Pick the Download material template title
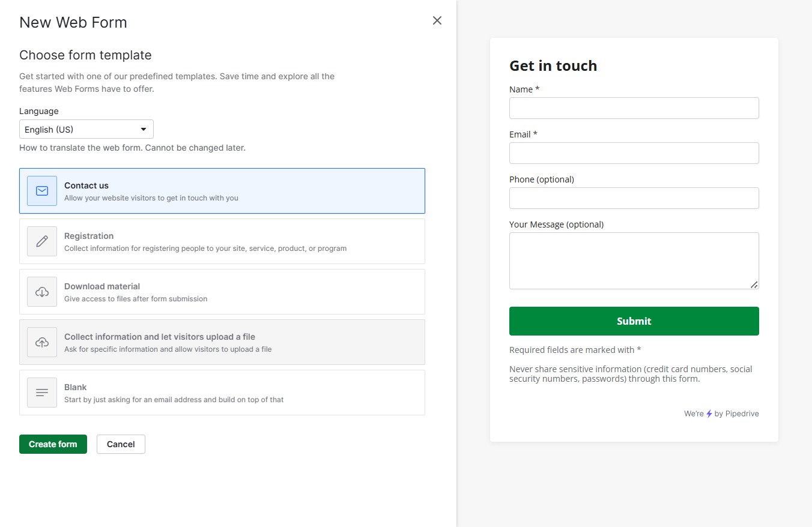The height and width of the screenshot is (527, 812). pos(102,286)
